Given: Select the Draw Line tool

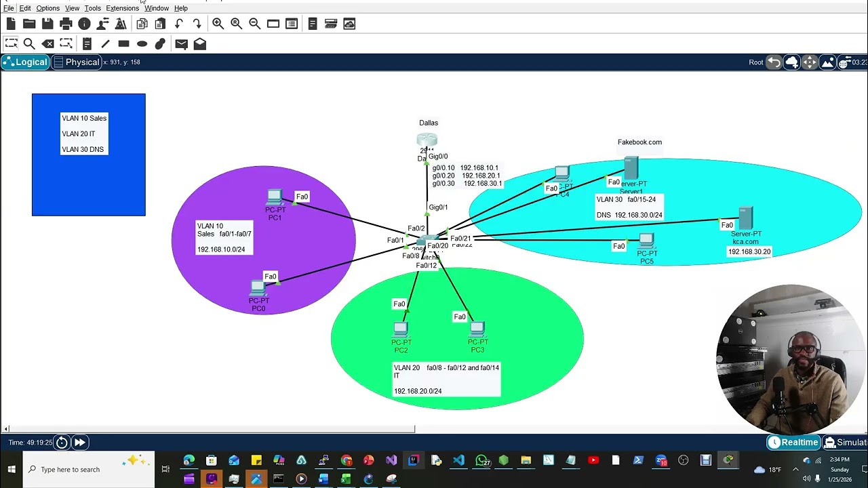Looking at the screenshot, I should 105,43.
